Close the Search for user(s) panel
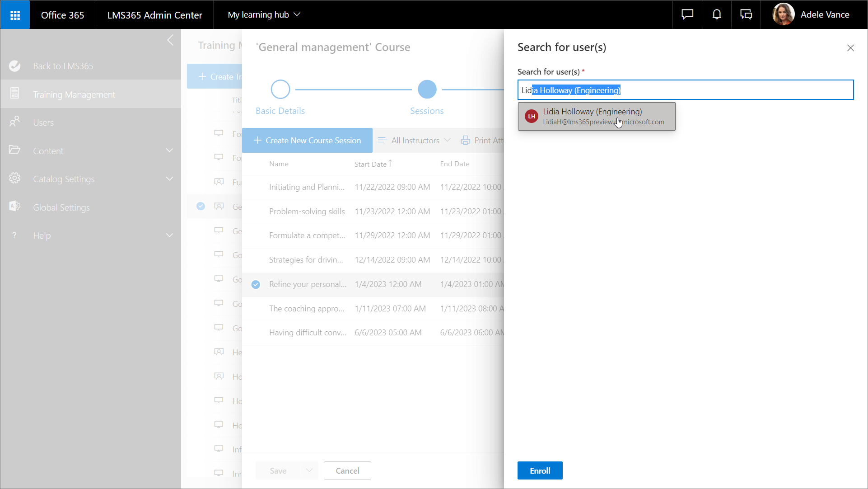The width and height of the screenshot is (868, 489). pos(850,48)
